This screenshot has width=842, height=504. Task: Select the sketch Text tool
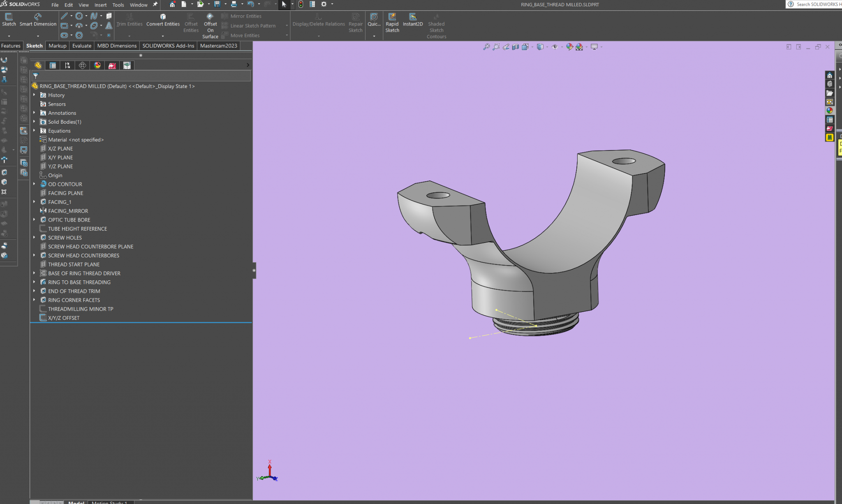click(109, 25)
